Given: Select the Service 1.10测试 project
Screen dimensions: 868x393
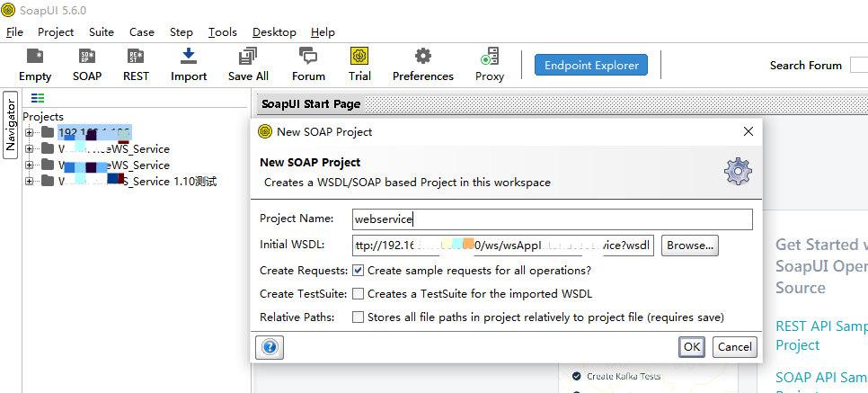Looking at the screenshot, I should pos(137,182).
